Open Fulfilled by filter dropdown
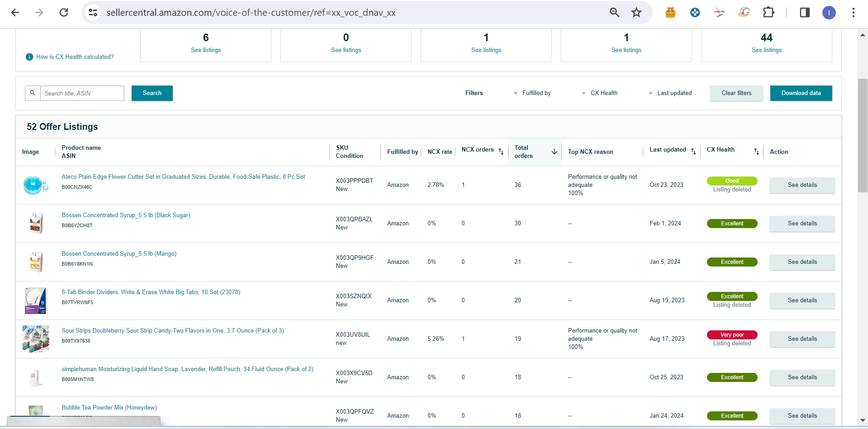Screen dimensions: 868x429 532,93
